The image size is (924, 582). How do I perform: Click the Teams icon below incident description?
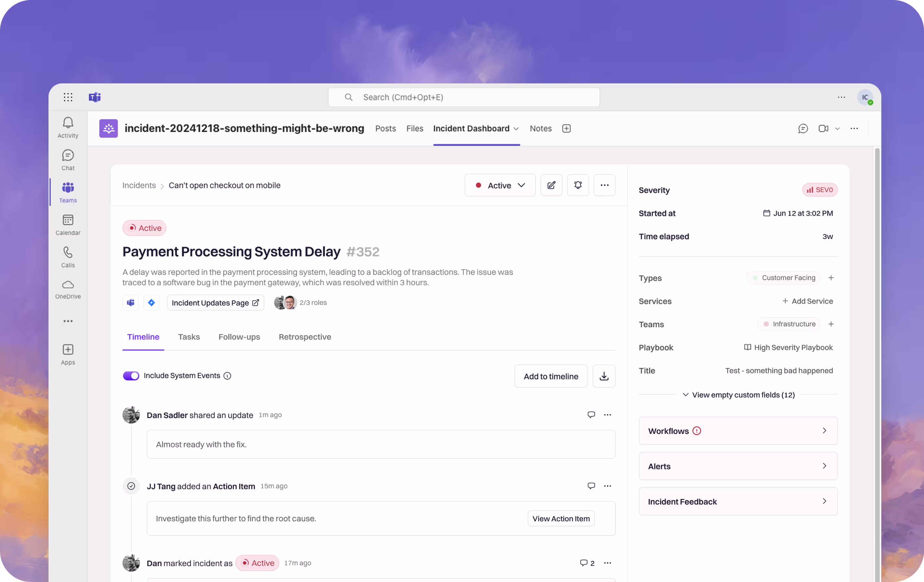tap(131, 303)
